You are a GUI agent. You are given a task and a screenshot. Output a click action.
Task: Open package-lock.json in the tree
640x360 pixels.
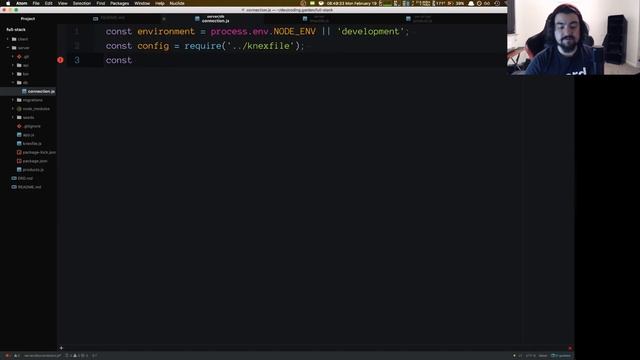tap(39, 152)
